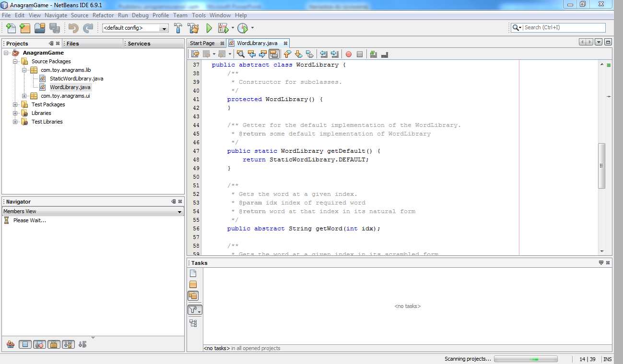Open the Members View dropdown
623x364 pixels.
point(93,211)
